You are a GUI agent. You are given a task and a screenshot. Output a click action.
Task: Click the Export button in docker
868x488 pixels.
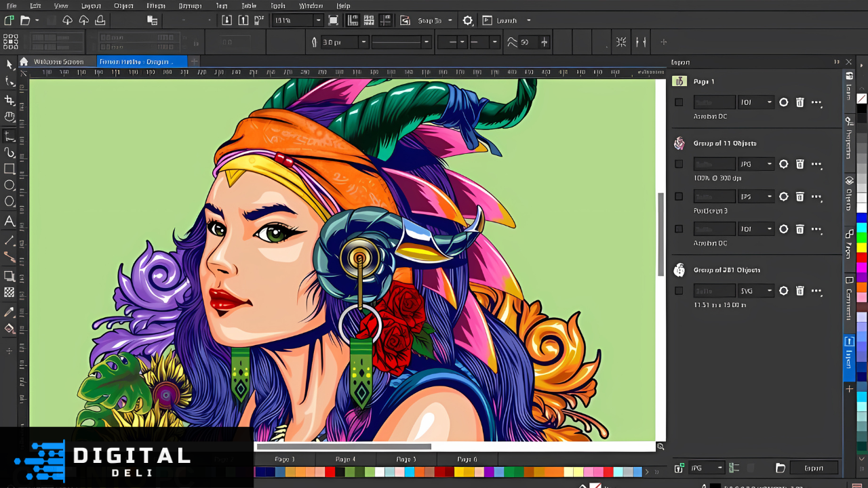coord(813,468)
